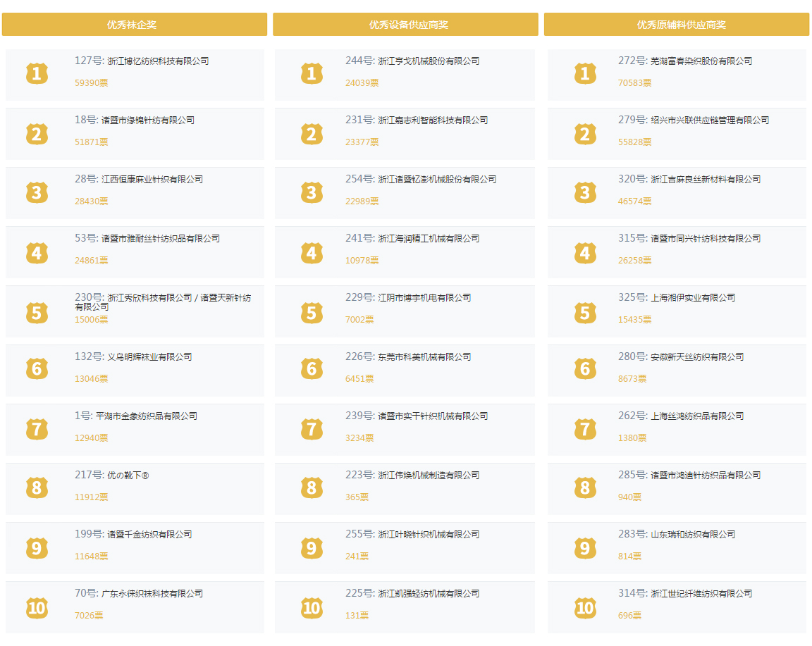Click rank 2 badge beside 18号 entry
This screenshot has height=646, width=812.
click(37, 134)
